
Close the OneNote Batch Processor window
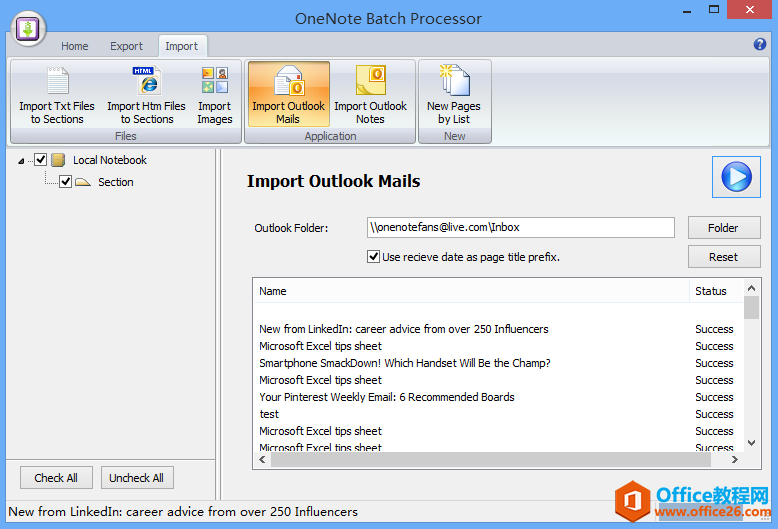750,9
